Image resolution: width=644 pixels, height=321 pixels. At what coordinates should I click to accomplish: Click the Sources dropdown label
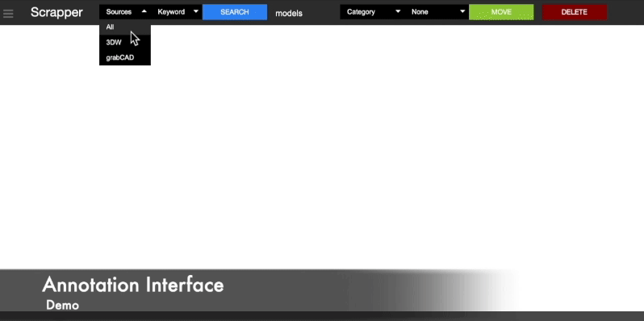tap(119, 12)
